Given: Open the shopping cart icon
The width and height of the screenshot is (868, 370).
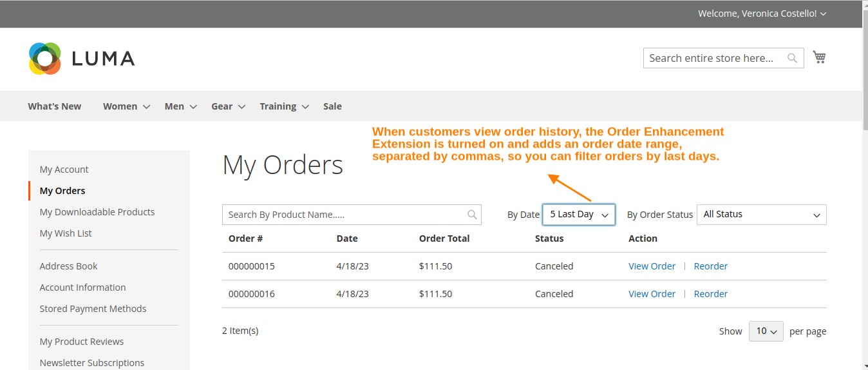Looking at the screenshot, I should click(x=819, y=57).
